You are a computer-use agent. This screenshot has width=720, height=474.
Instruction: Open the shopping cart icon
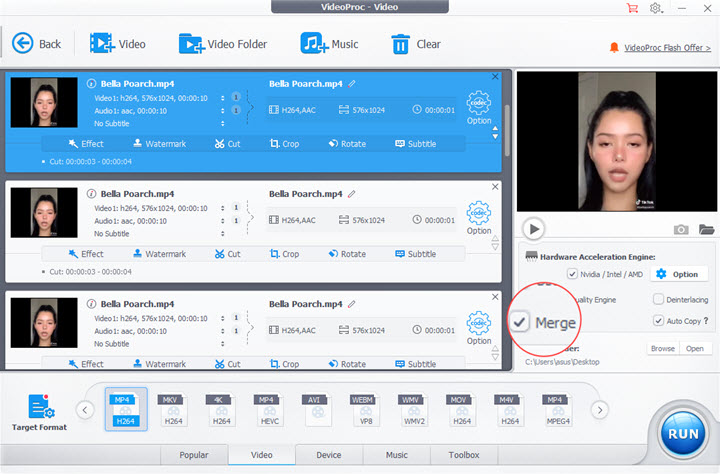[632, 8]
